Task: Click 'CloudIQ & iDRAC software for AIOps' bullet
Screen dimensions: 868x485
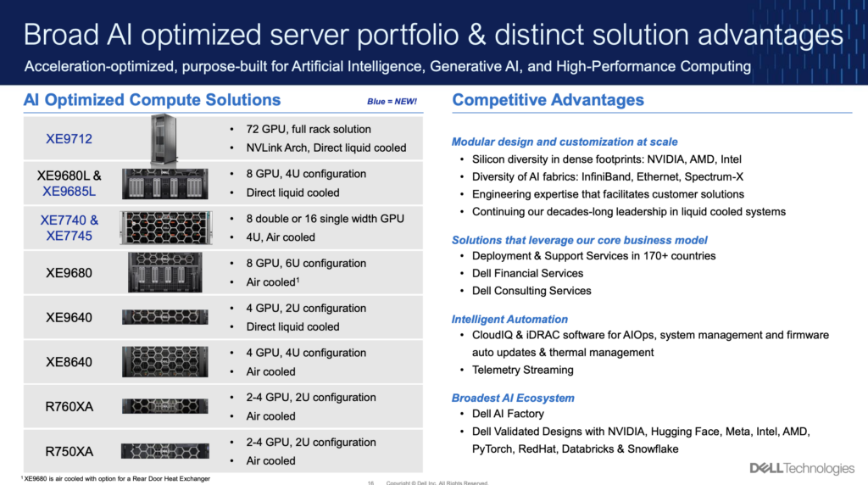Action: [650, 343]
